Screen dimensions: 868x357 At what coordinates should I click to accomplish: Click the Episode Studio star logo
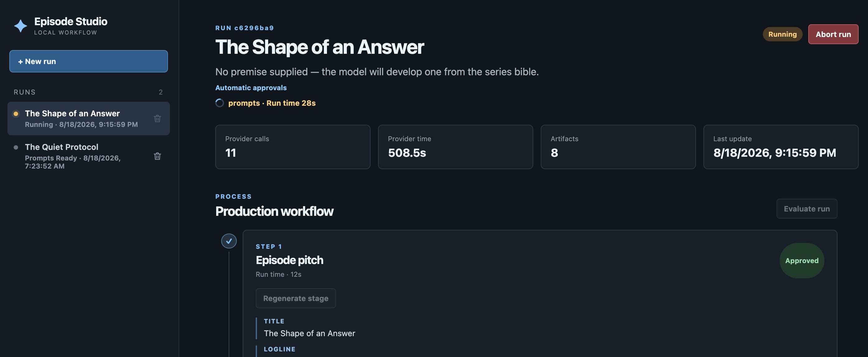[20, 26]
